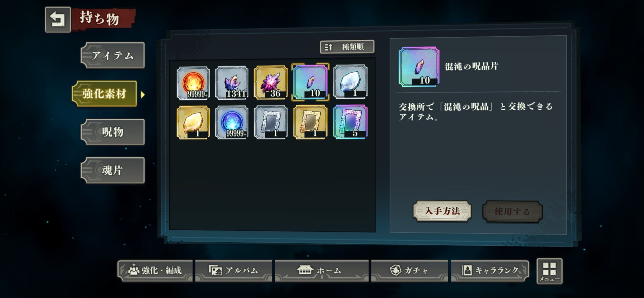Select the golden crystal shard item

coord(193,123)
